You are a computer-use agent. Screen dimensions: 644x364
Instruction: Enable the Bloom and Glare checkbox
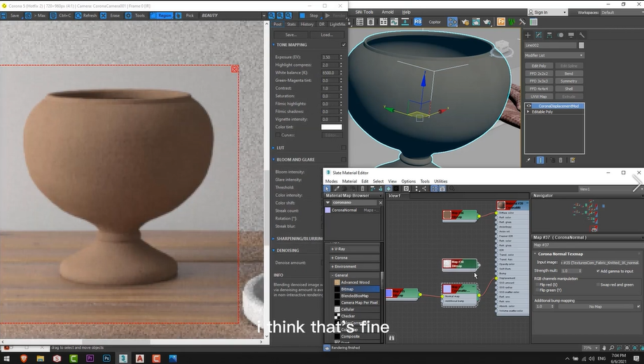(344, 160)
